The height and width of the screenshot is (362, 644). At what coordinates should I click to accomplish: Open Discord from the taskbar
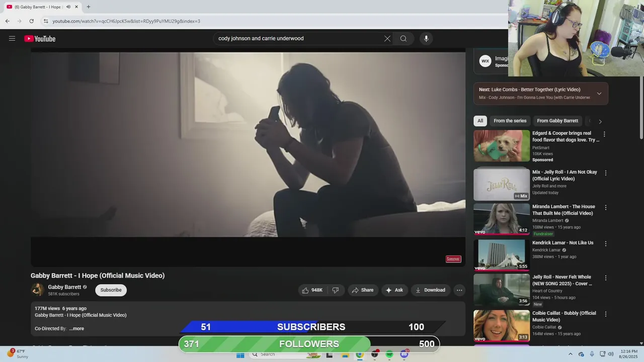(x=404, y=354)
